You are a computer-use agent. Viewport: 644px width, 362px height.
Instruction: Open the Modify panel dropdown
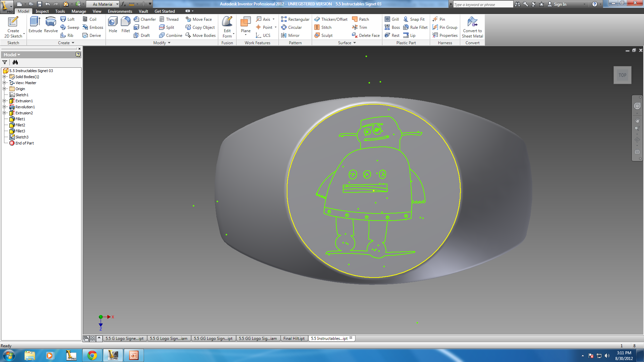pos(162,43)
